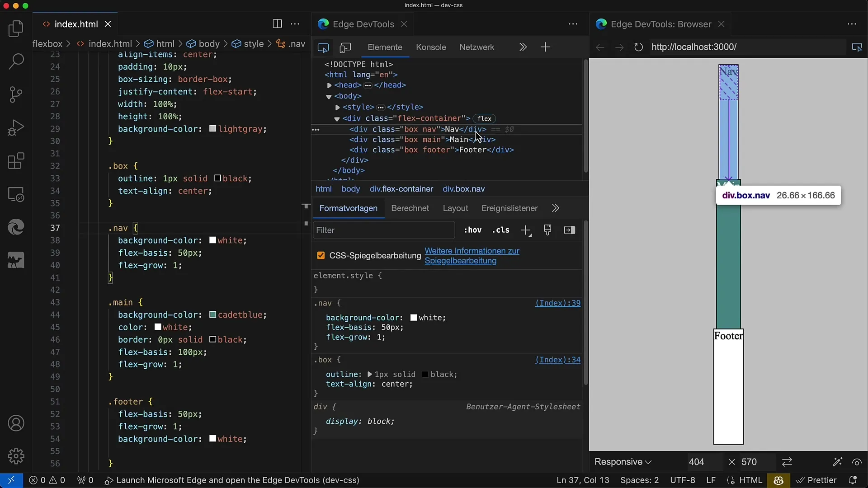Expand the style element node
Image resolution: width=868 pixels, height=488 pixels.
(337, 108)
